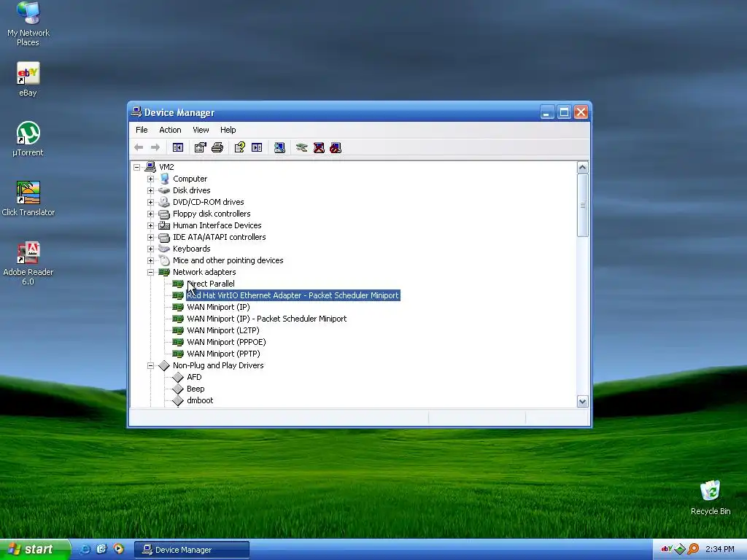Click Scan for hardware changes icon
This screenshot has width=747, height=560.
279,147
